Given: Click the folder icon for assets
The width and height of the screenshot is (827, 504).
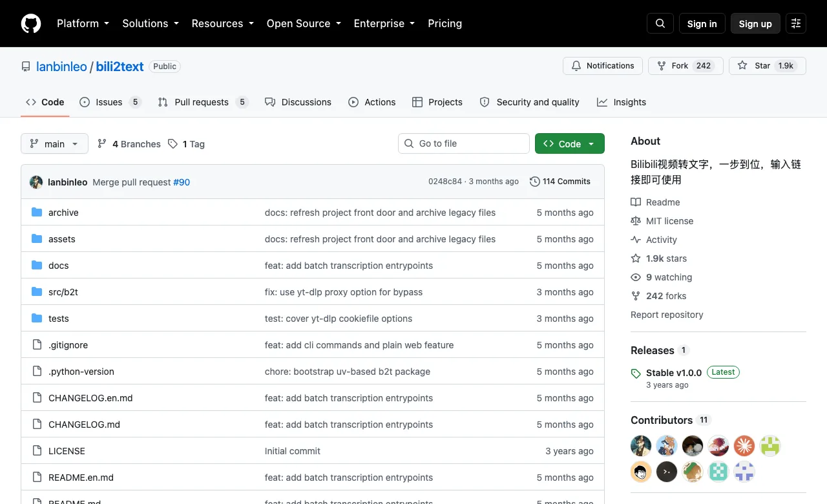Looking at the screenshot, I should pyautogui.click(x=37, y=239).
